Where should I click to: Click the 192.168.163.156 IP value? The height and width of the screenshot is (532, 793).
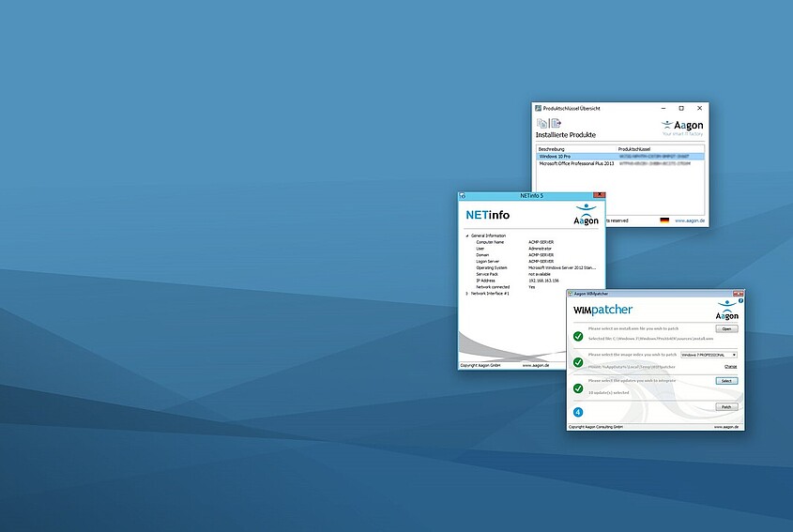543,281
